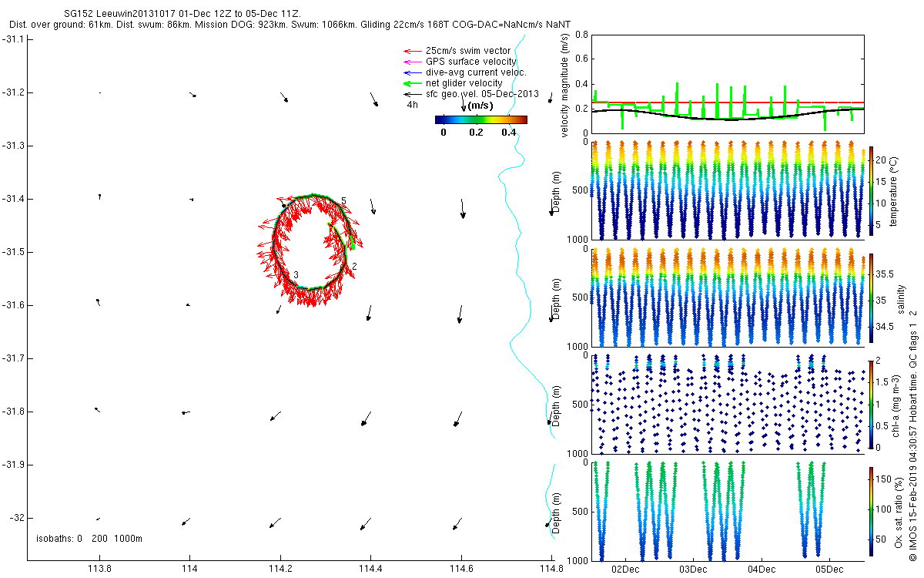Click 'Depth (m)' label of the temperature panel
The width and height of the screenshot is (924, 578).
(555, 193)
